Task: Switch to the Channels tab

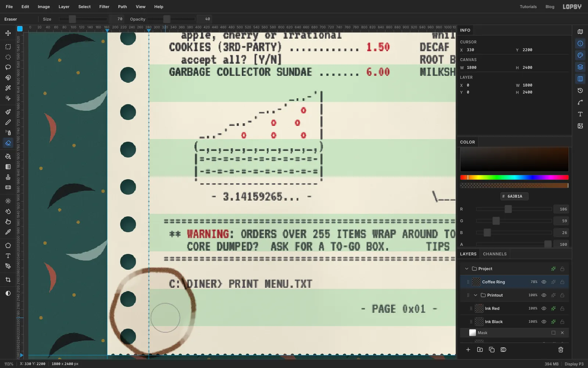Action: [x=495, y=254]
